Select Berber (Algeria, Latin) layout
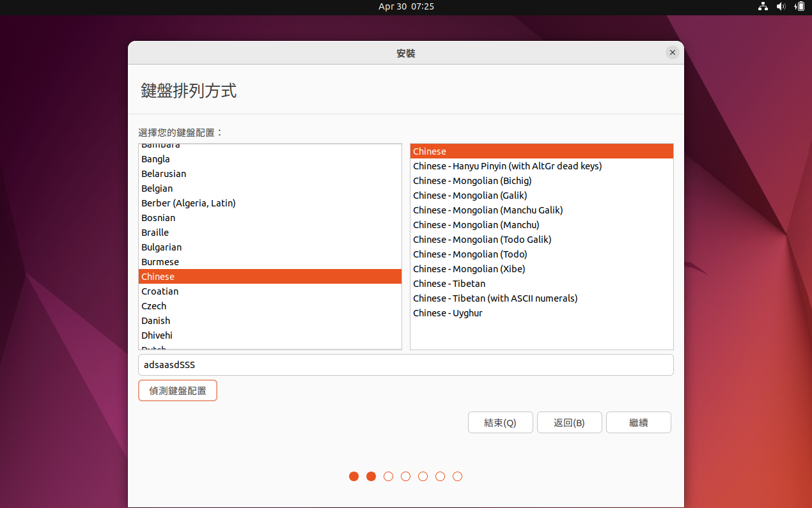The height and width of the screenshot is (508, 812). [x=270, y=203]
